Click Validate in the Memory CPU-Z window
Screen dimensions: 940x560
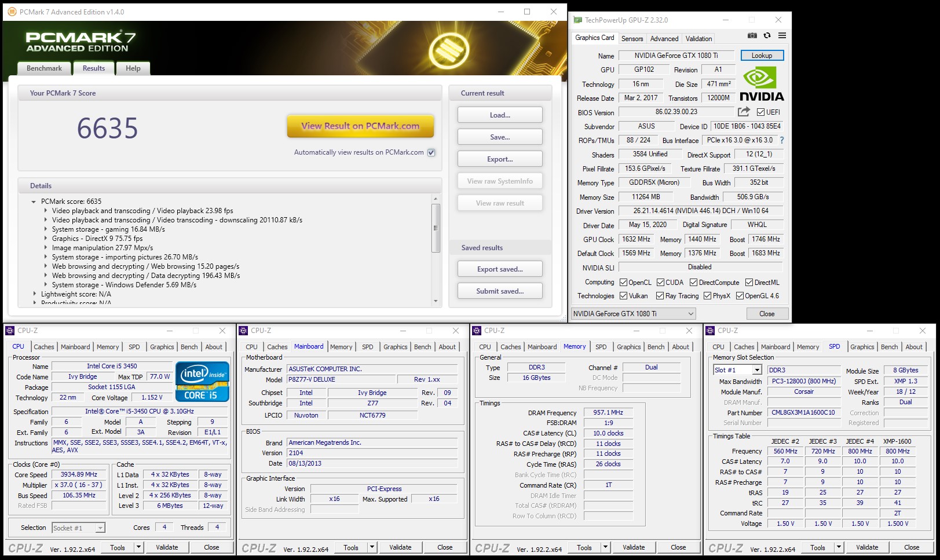(x=634, y=547)
